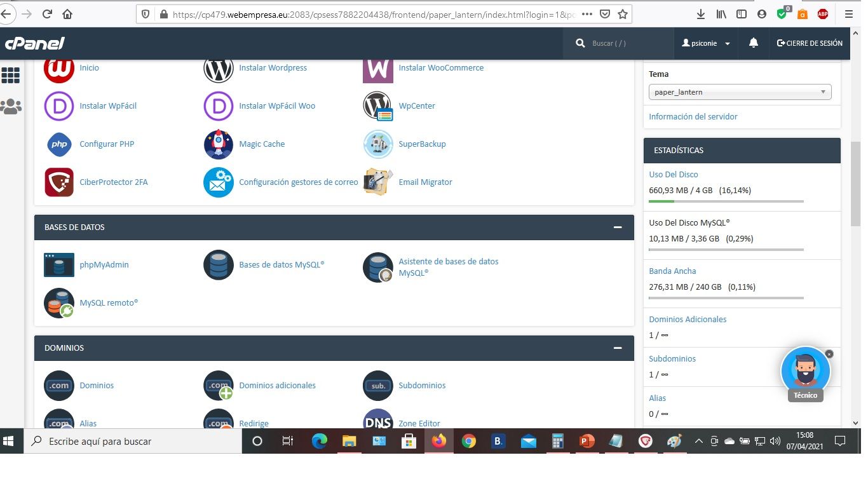Open Información del servidor link
The image size is (868, 488).
coord(693,117)
